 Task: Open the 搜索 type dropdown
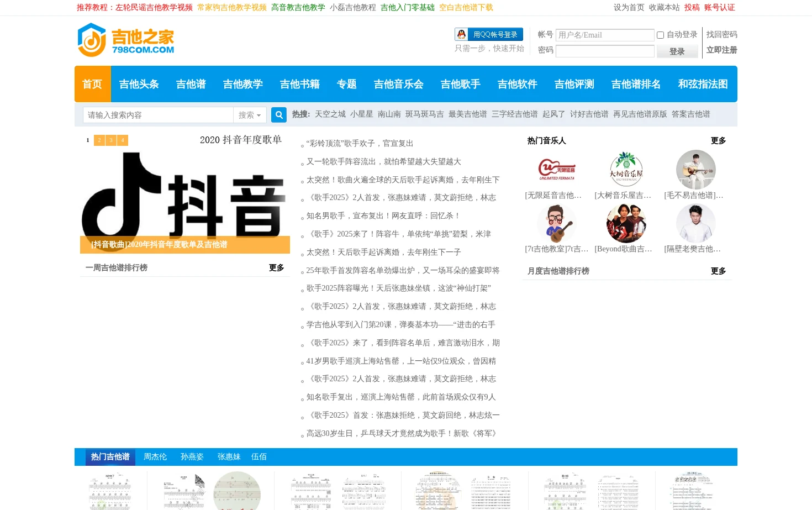coord(250,115)
